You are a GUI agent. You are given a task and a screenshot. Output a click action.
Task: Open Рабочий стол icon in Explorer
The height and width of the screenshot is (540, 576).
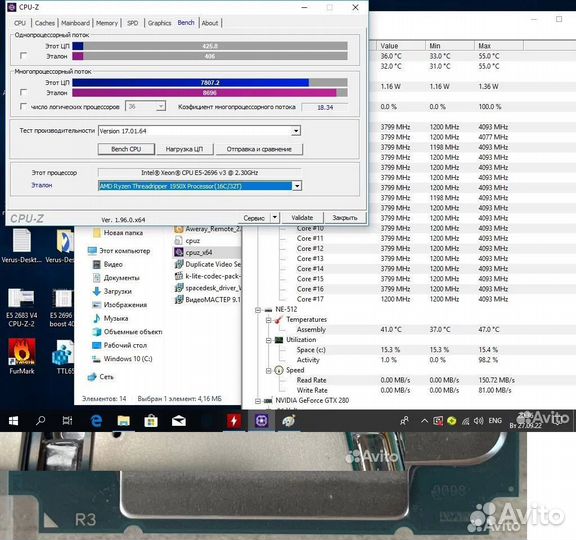pyautogui.click(x=97, y=345)
